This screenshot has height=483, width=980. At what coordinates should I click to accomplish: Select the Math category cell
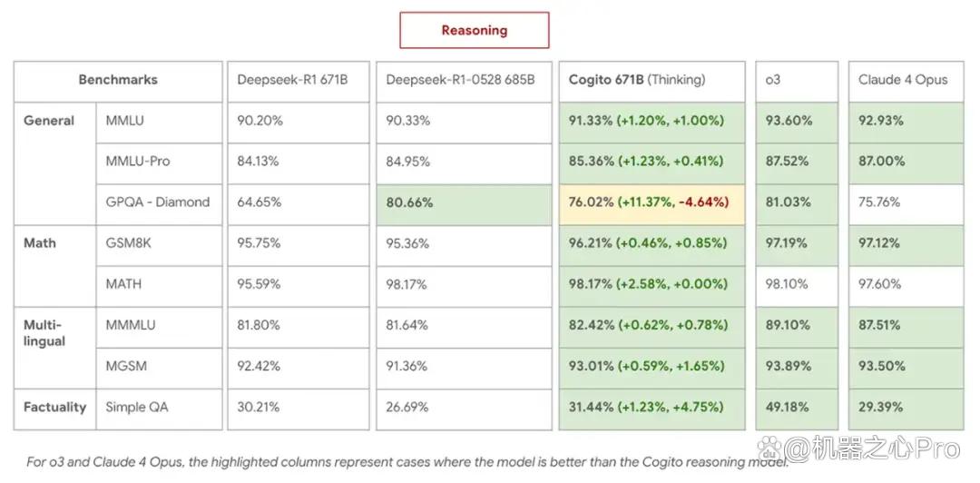tap(55, 266)
